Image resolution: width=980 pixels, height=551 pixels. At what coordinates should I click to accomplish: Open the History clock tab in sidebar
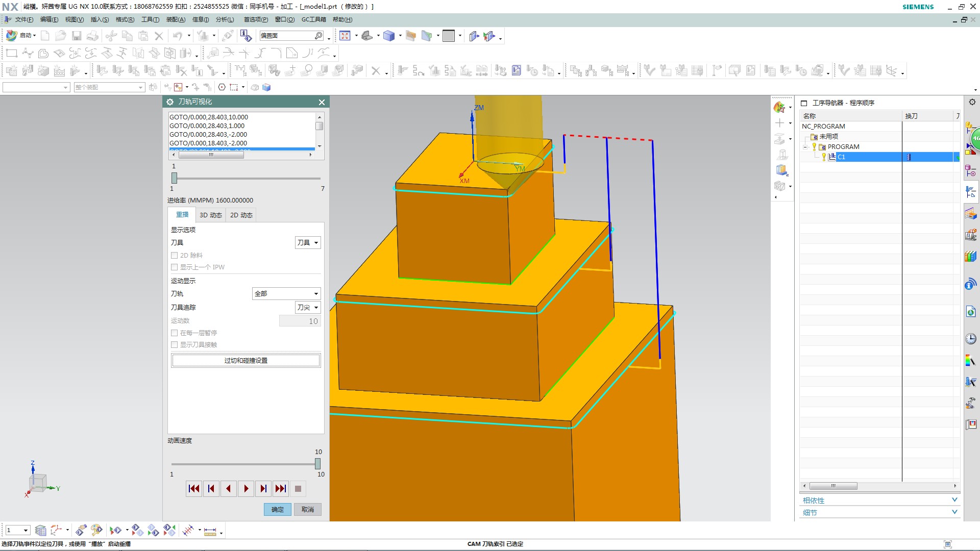click(x=971, y=339)
